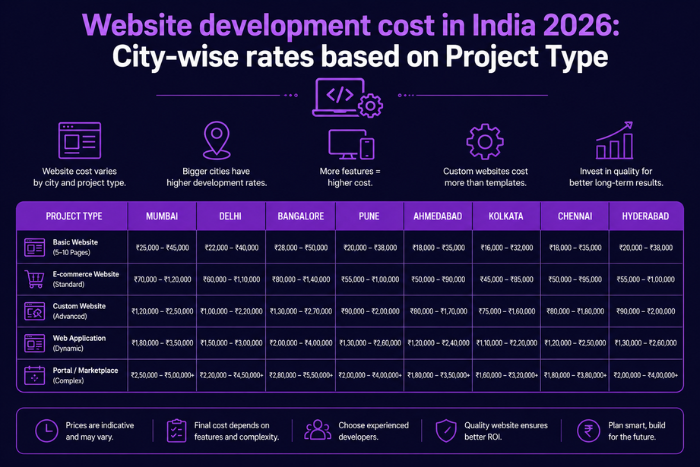
Task: Click the Custom Website row icon
Action: 34,311
